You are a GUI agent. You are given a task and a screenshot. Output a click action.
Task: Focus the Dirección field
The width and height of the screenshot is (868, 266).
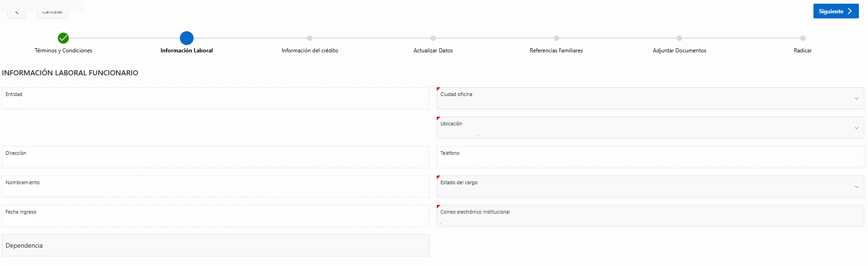point(216,157)
